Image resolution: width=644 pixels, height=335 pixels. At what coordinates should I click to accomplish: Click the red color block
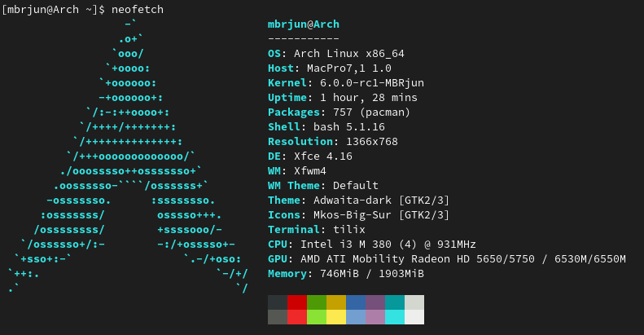click(x=297, y=302)
